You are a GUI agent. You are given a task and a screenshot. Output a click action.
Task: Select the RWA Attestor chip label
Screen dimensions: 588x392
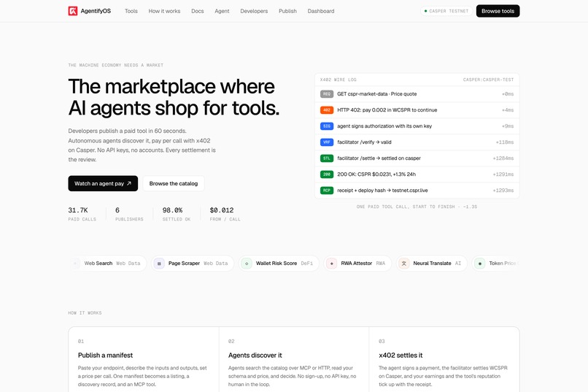pyautogui.click(x=357, y=264)
